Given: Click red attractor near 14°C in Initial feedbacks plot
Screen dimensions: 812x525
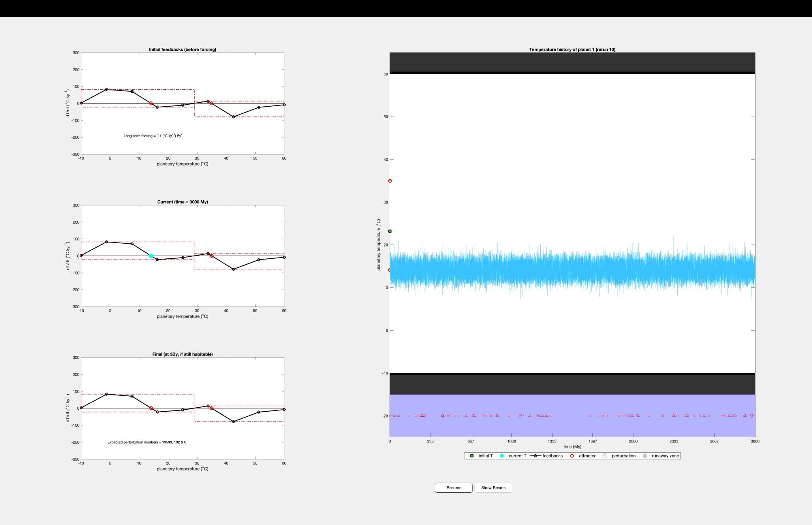Looking at the screenshot, I should pyautogui.click(x=151, y=103).
